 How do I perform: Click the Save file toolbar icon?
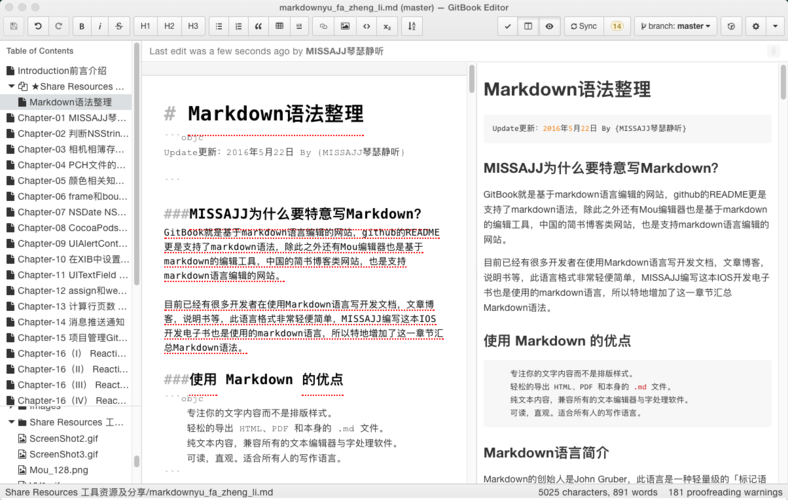[14, 26]
